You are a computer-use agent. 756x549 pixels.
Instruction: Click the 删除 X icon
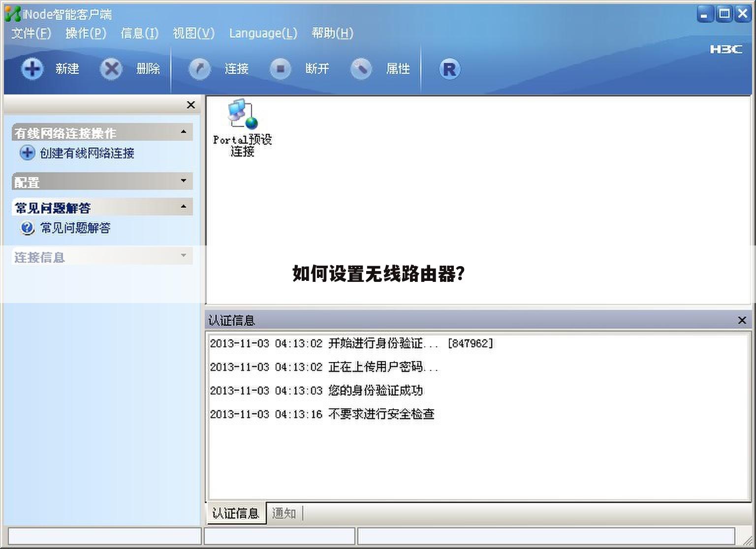click(111, 68)
